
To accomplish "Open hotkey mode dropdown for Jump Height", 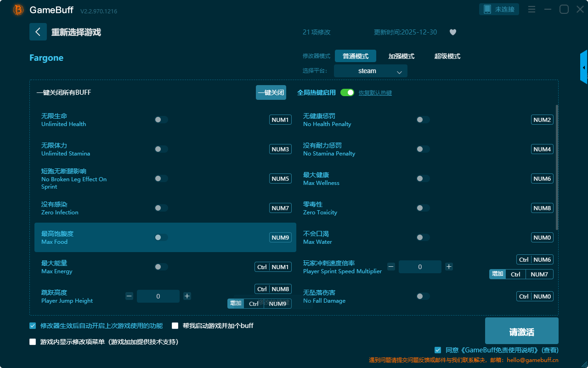I will [x=236, y=304].
